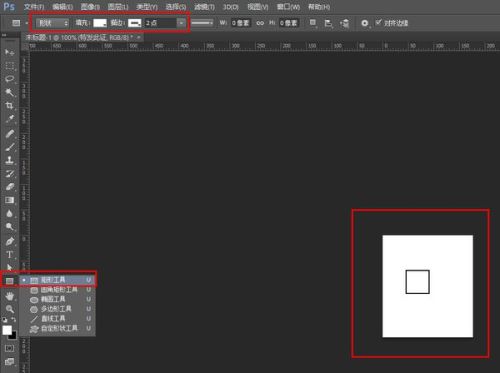Select the Eraser tool
Viewport: 500px width, 373px height.
(x=9, y=187)
